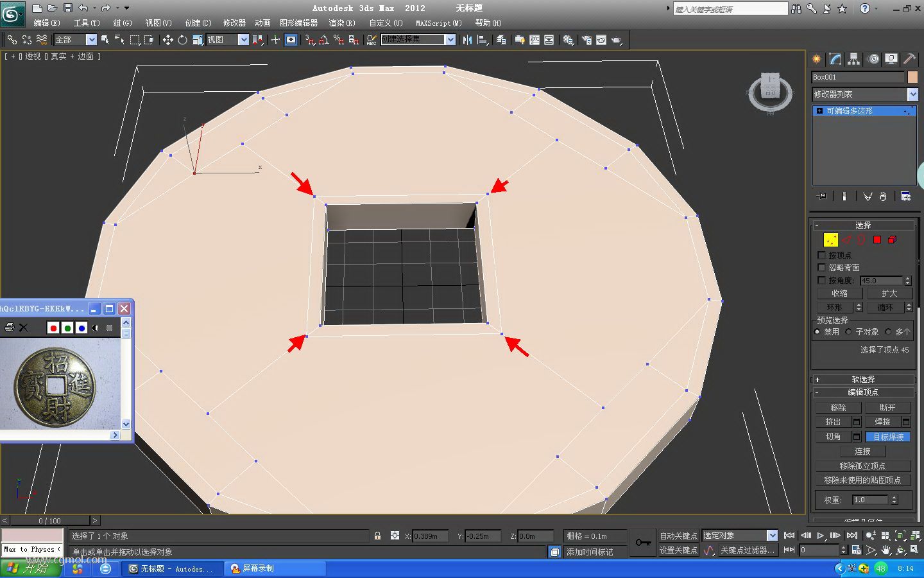Viewport: 924px width, 578px height.
Task: Open the Box001 object color swatch
Action: (x=912, y=77)
